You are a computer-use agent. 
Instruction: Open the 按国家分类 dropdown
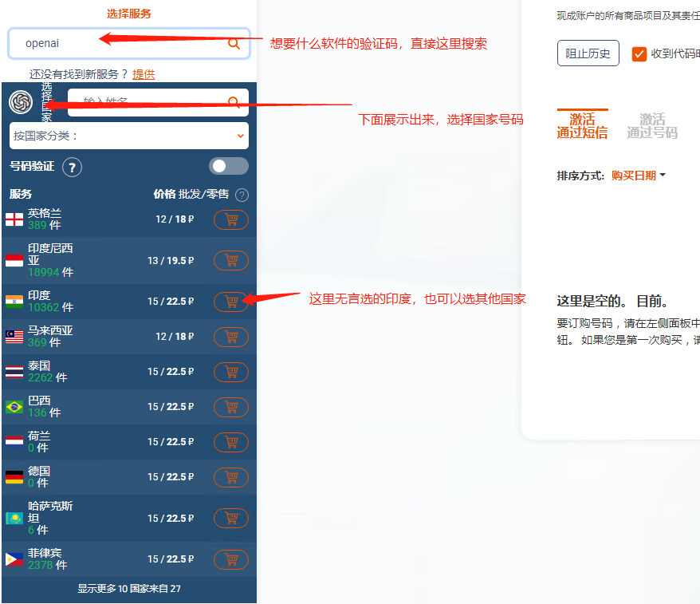[128, 136]
